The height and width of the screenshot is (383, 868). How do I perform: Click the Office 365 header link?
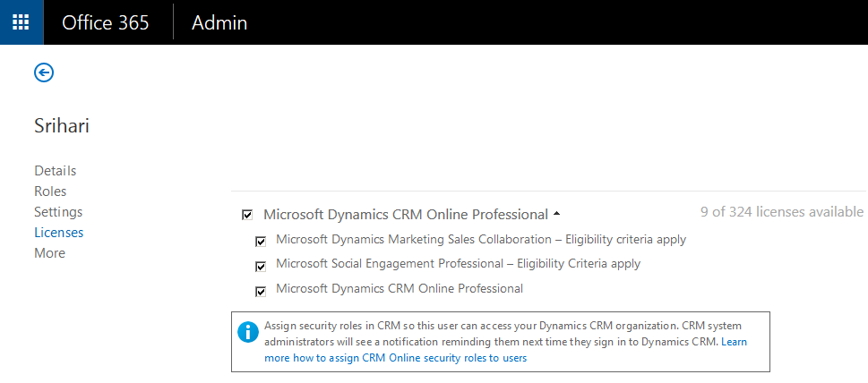tap(106, 22)
